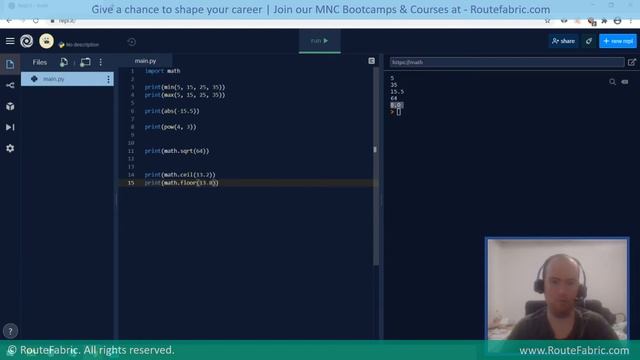The height and width of the screenshot is (360, 640).
Task: Run the program with the run button
Action: point(320,41)
